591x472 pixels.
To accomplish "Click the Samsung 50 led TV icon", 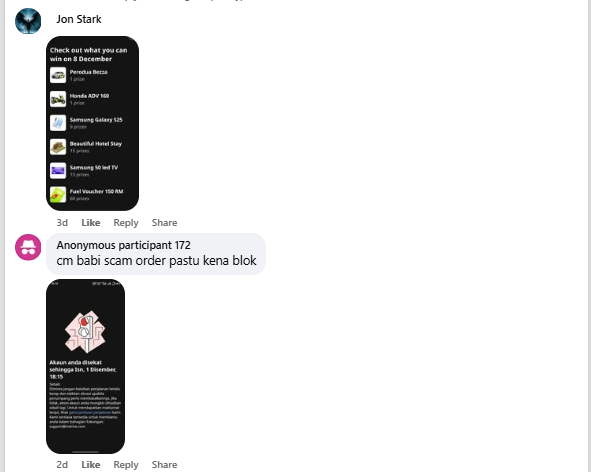I will tap(58, 171).
